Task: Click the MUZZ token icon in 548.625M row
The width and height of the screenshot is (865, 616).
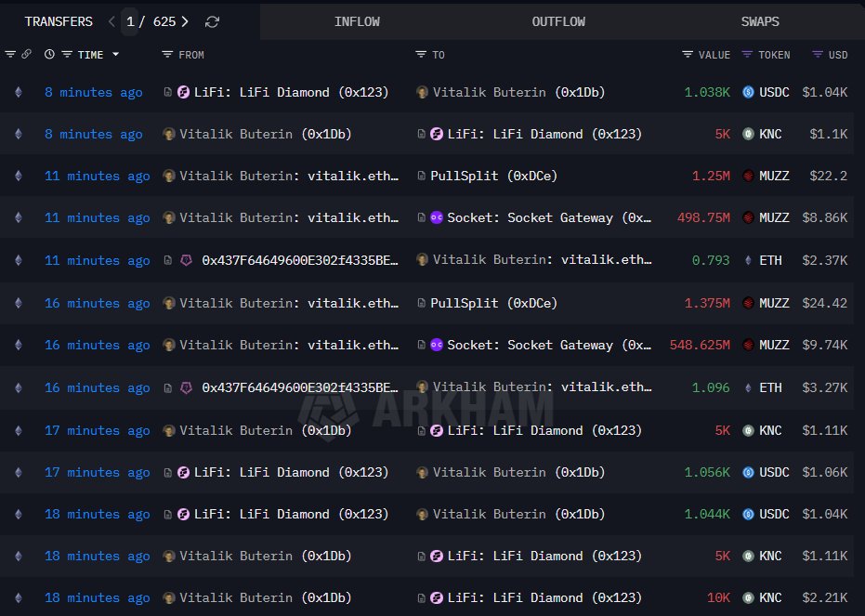Action: (x=748, y=345)
